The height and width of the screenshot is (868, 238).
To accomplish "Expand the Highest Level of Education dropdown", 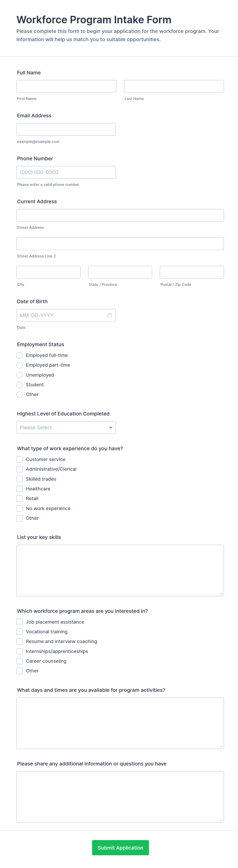I will click(x=66, y=427).
